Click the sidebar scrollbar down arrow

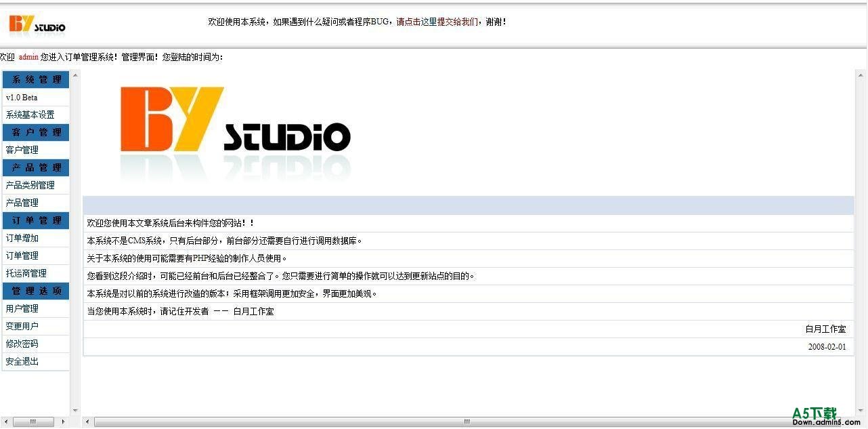75,411
